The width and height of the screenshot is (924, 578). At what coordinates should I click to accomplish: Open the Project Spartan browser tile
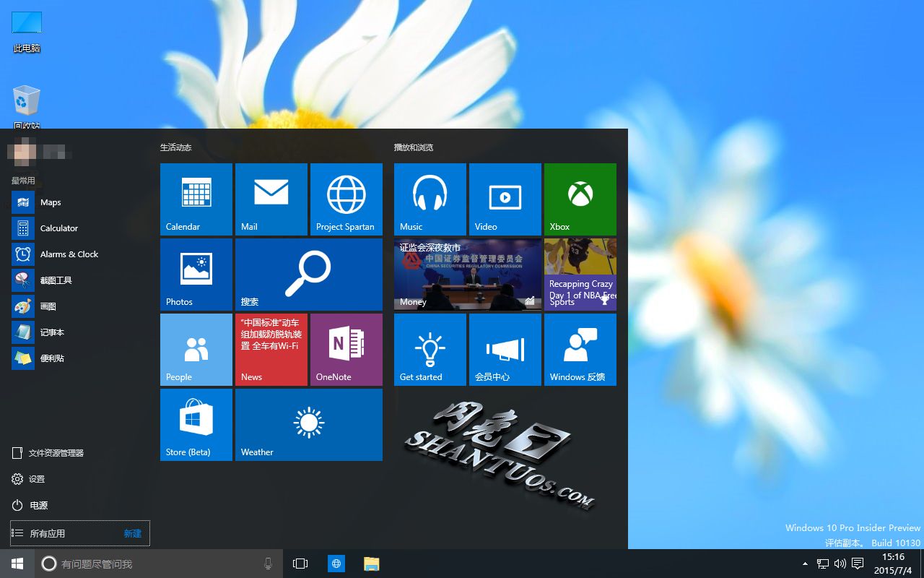[346, 199]
